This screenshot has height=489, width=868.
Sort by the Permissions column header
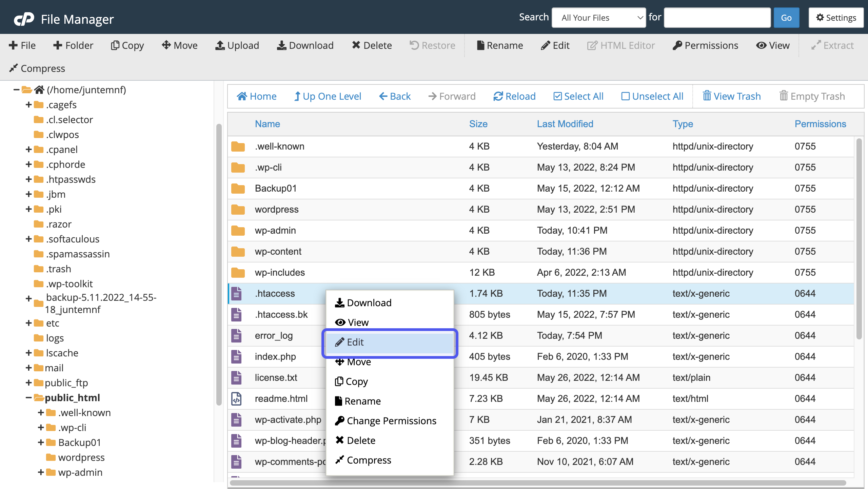click(x=821, y=124)
